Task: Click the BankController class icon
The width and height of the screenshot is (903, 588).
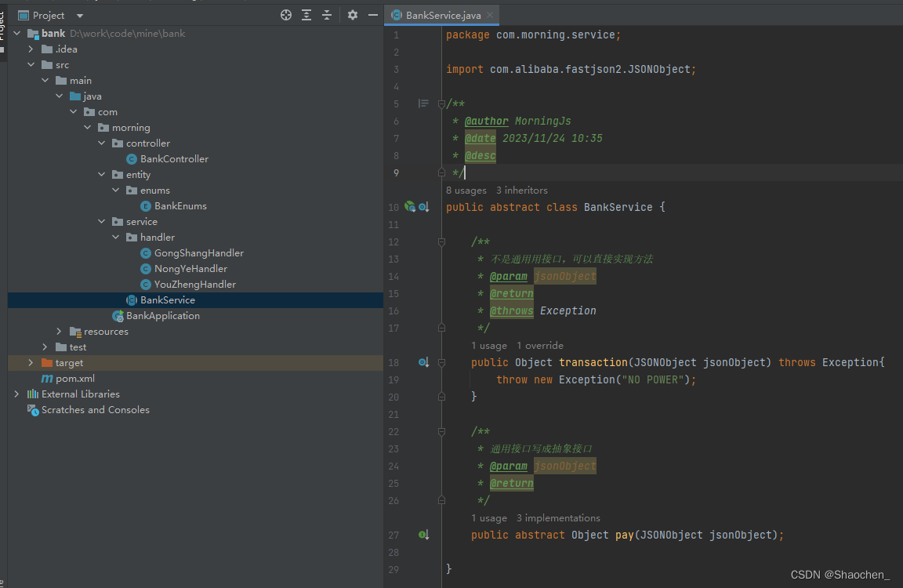Action: [132, 159]
